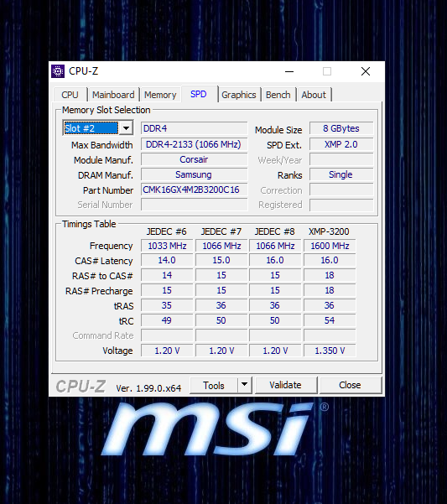The image size is (447, 504).
Task: Click the Validate button
Action: pos(285,385)
